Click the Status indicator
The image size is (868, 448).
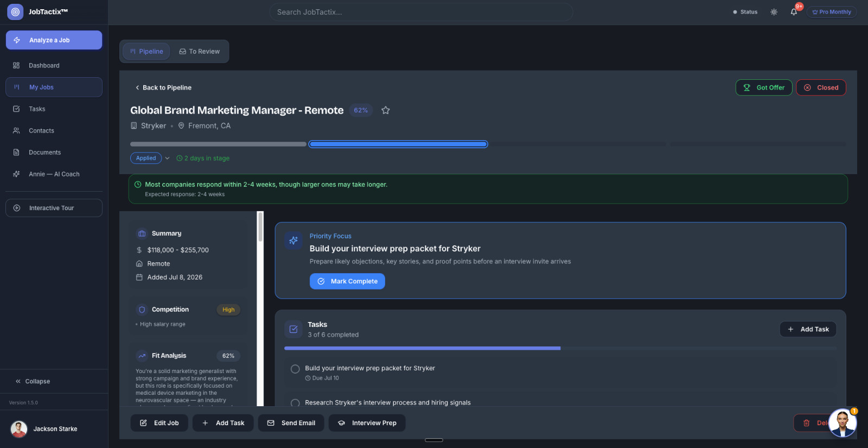click(745, 12)
